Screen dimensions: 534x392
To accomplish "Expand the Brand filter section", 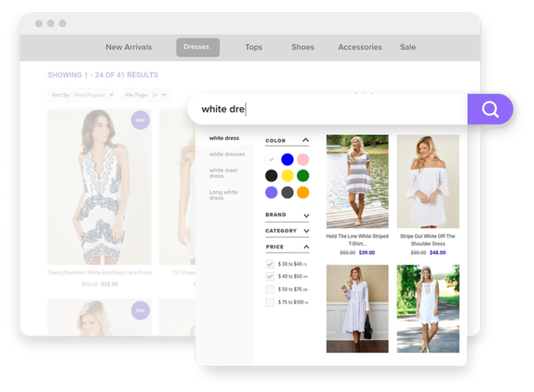I will pos(306,215).
